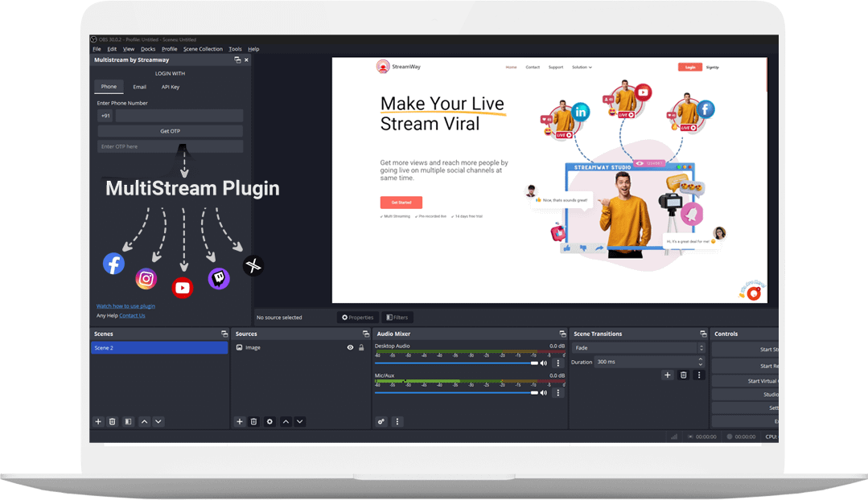Adjust the Mic/Aux volume slider
Viewport: 868px width, 500px height.
457,393
